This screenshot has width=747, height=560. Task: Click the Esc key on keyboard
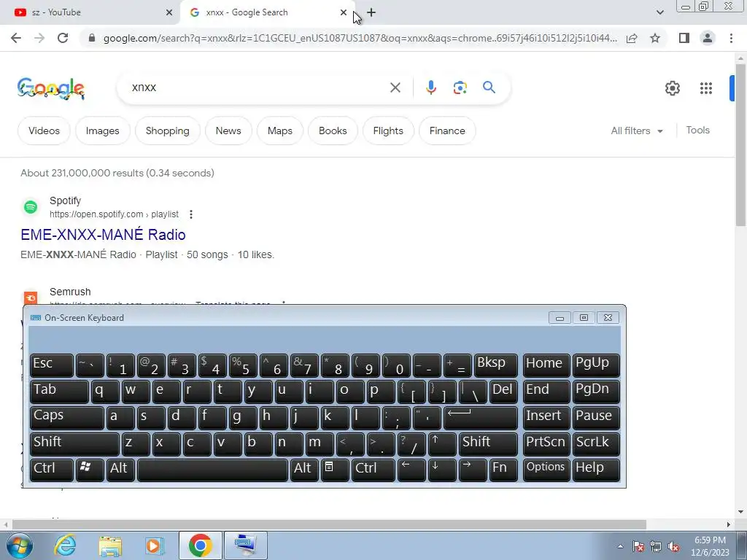52,365
